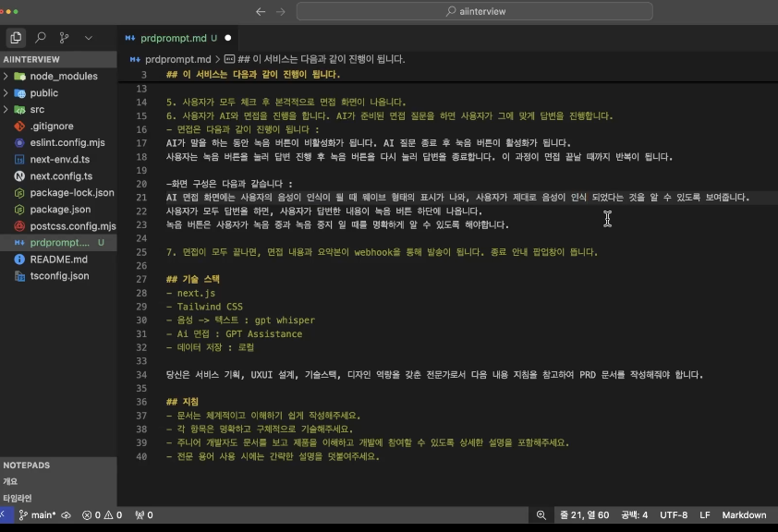Click the 줄 21, 열 60 cursor position
Viewport: 778px width, 532px height.
585,515
